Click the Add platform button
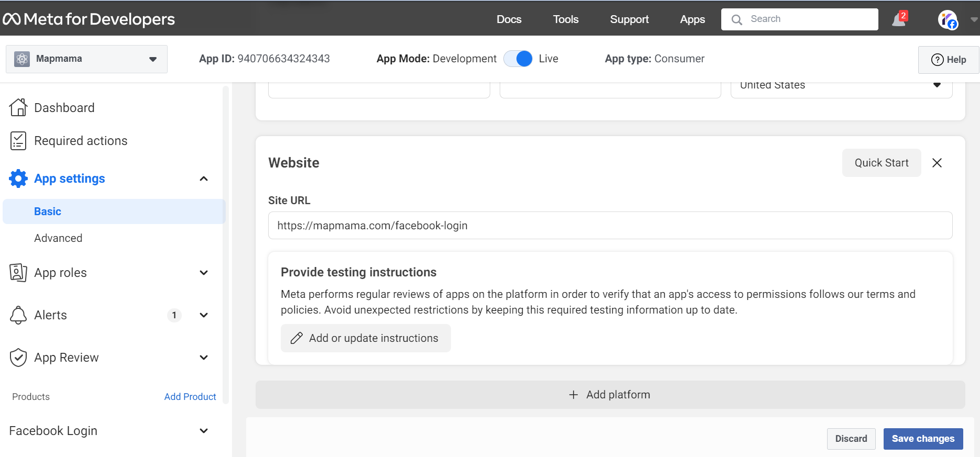This screenshot has height=457, width=980. [x=610, y=395]
